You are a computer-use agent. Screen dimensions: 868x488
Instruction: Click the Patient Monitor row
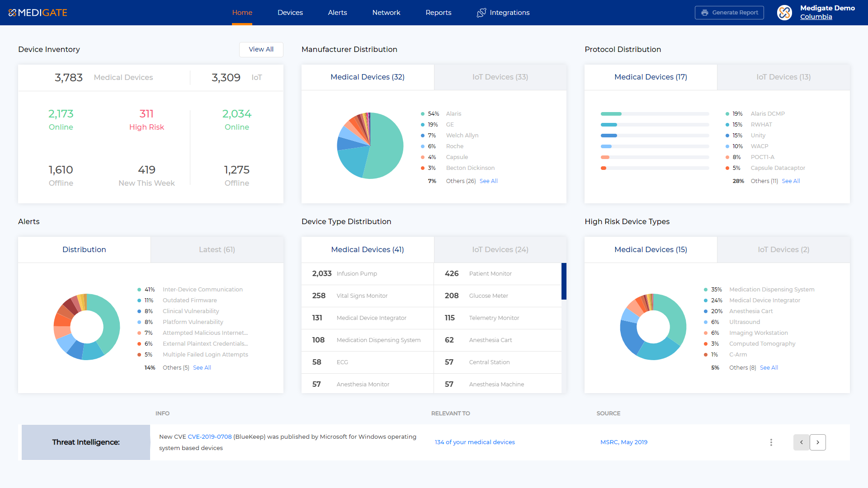[x=497, y=274]
